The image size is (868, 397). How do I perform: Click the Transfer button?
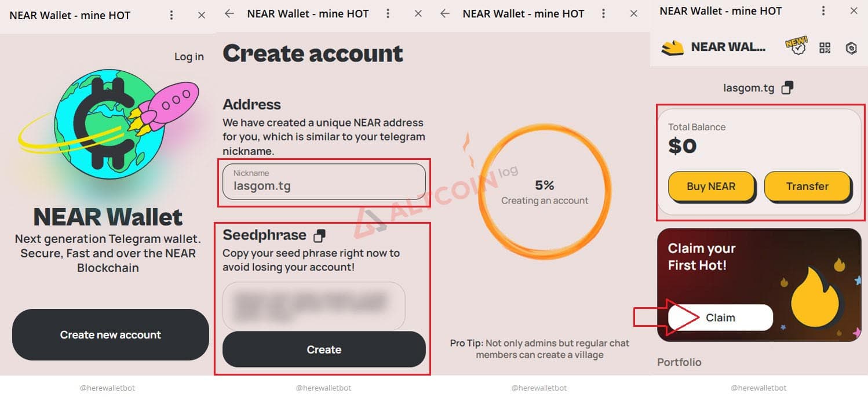(x=808, y=187)
